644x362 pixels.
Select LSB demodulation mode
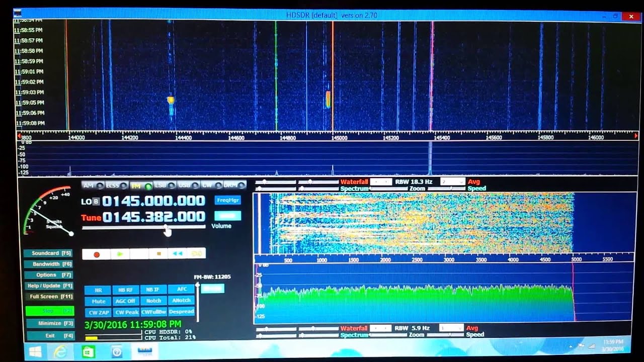coord(165,186)
